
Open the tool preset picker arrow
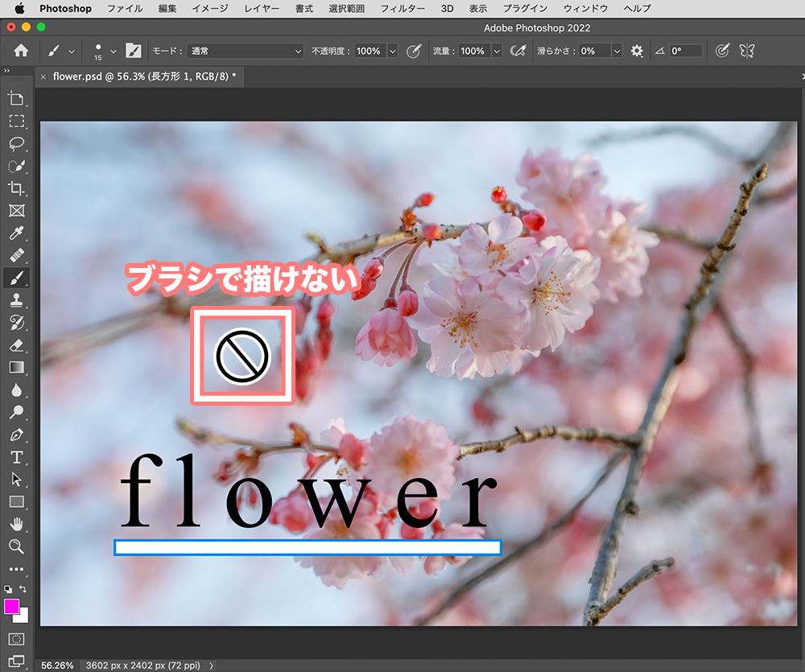(x=72, y=52)
